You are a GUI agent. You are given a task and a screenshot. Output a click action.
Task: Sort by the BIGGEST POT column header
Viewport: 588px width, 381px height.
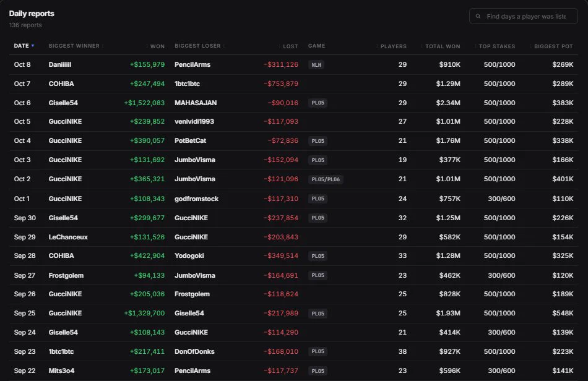[x=553, y=46]
